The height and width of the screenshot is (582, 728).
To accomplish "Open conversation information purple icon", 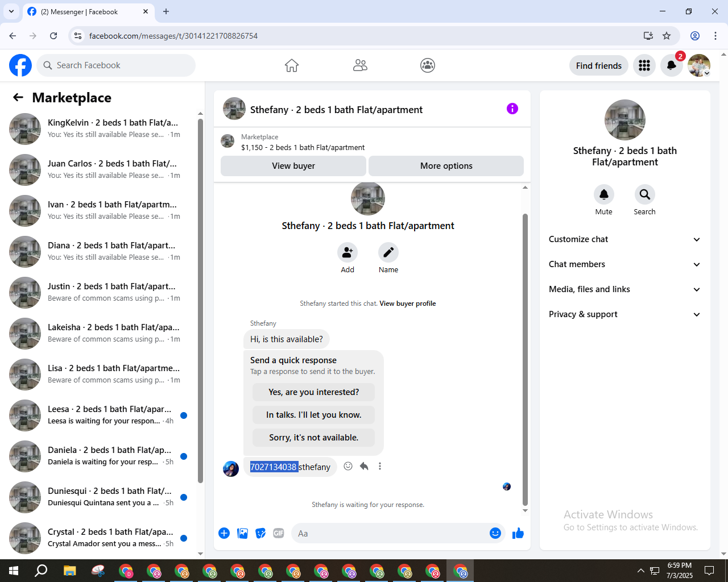I will point(512,109).
